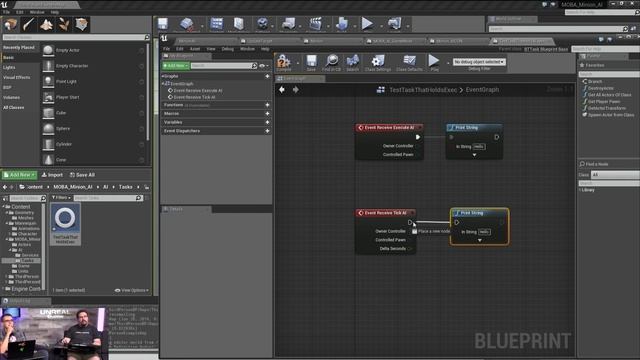This screenshot has width=640, height=360.
Task: Select the Foliage mode icon
Action: click(x=64, y=24)
